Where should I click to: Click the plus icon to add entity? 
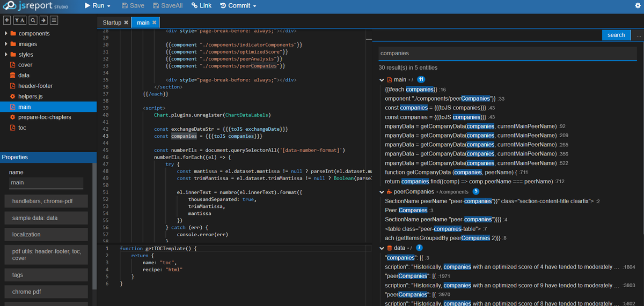click(7, 20)
